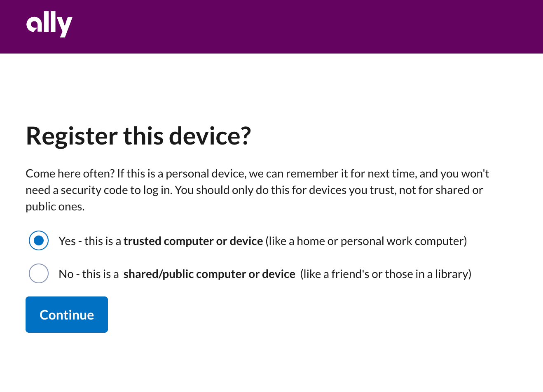
Task: Select the Yes trusted device radio button
Action: (39, 240)
